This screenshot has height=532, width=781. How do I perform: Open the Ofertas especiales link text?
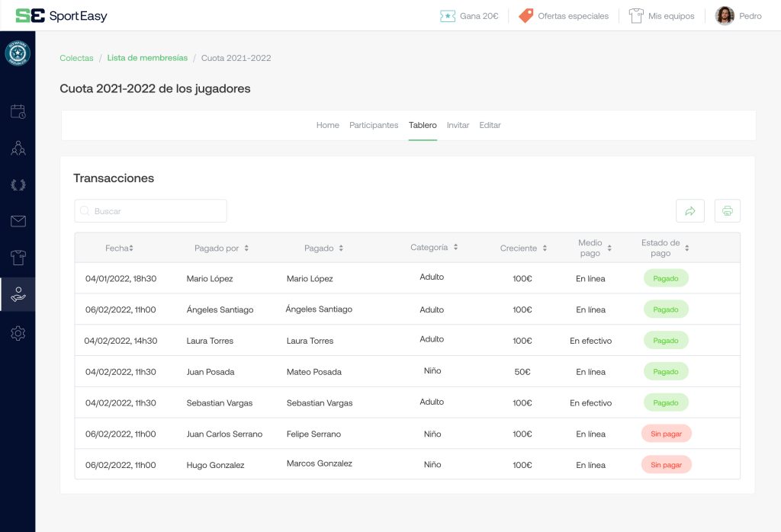click(x=573, y=16)
